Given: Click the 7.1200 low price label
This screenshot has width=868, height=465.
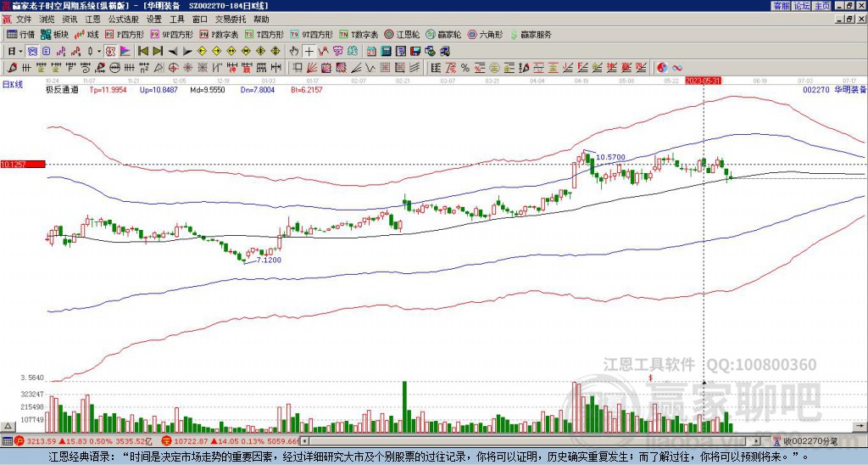Looking at the screenshot, I should coord(269,260).
